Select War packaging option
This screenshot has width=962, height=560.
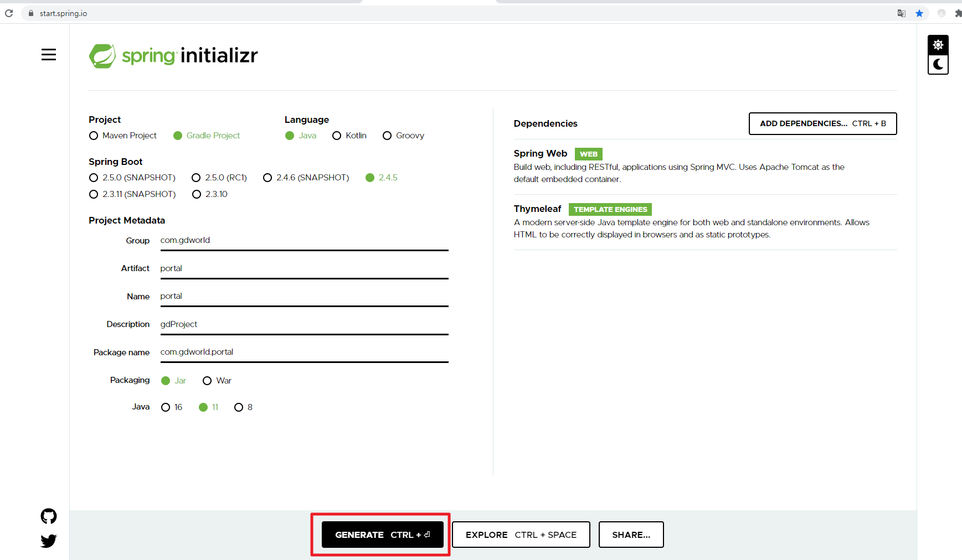217,381
